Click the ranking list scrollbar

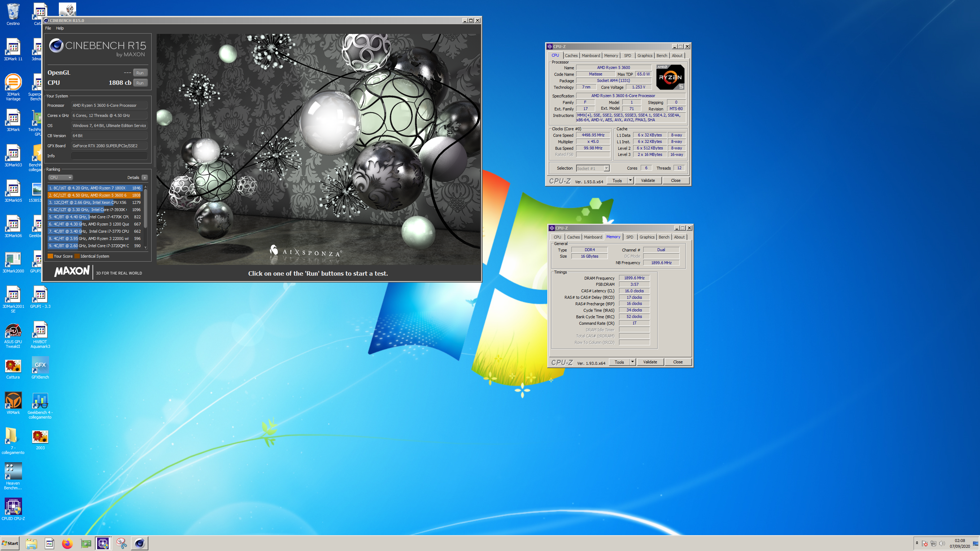(x=145, y=217)
